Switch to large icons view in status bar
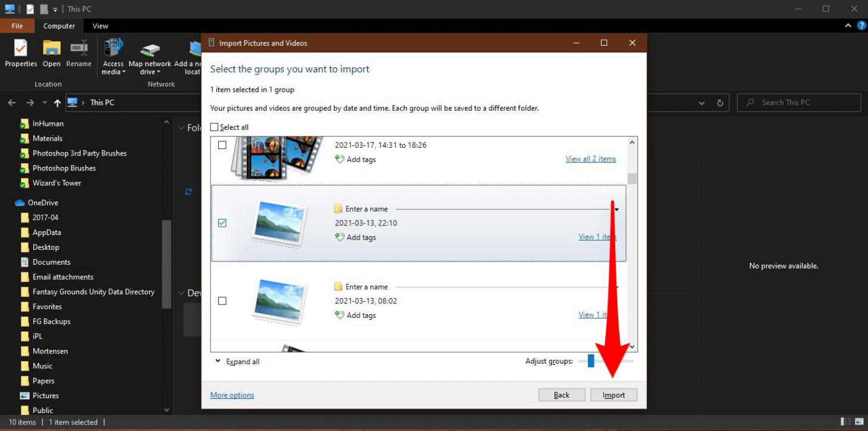868x431 pixels. 858,422
